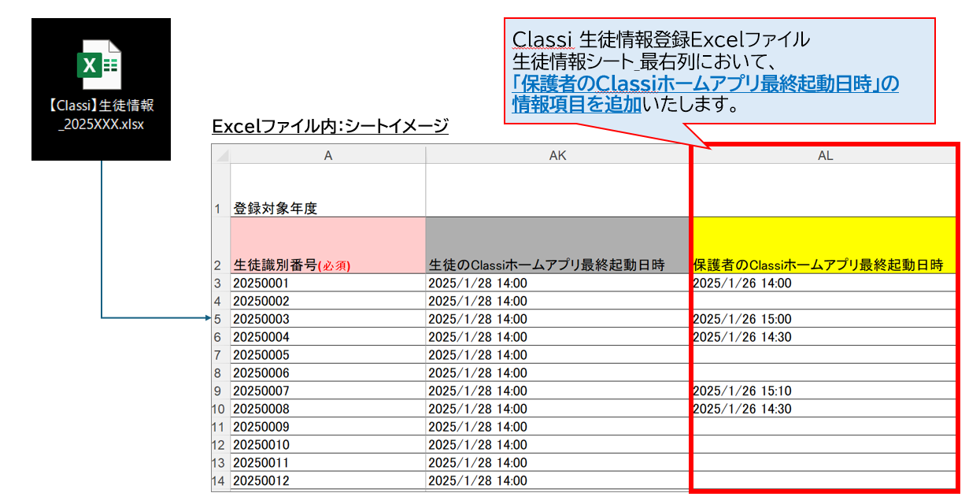
Task: Select column header A
Action: (x=327, y=155)
